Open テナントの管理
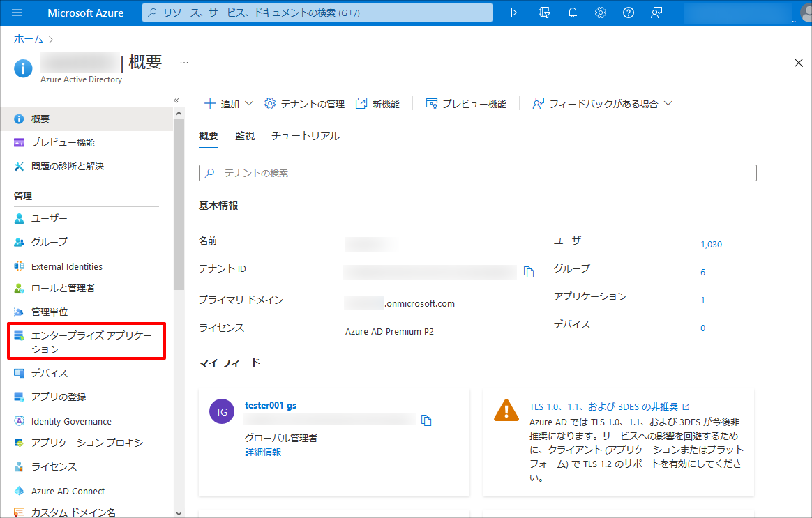Image resolution: width=812 pixels, height=518 pixels. [304, 103]
